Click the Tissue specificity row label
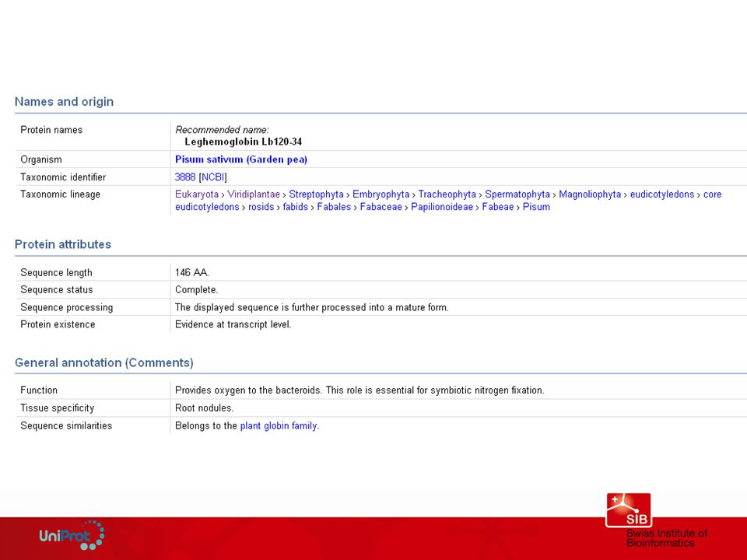Image resolution: width=747 pixels, height=560 pixels. pyautogui.click(x=57, y=408)
